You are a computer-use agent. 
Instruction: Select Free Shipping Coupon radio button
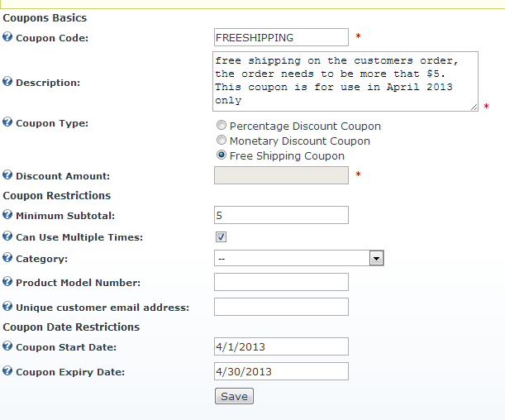click(x=222, y=155)
